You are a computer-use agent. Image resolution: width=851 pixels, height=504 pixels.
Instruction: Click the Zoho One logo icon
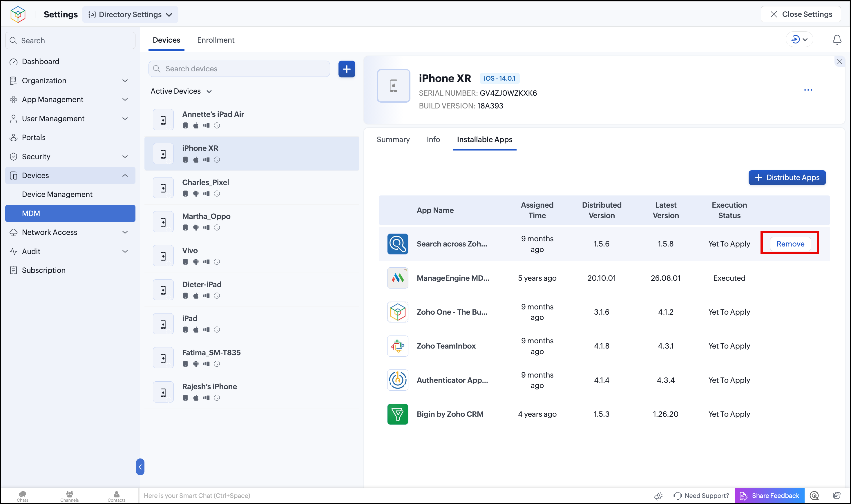18,14
